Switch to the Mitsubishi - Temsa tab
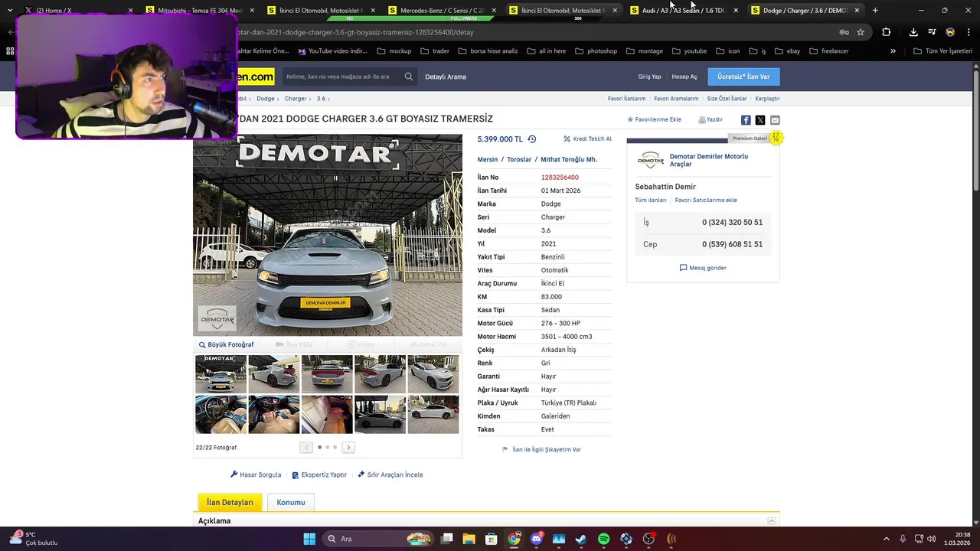Image resolution: width=980 pixels, height=551 pixels. (199, 10)
